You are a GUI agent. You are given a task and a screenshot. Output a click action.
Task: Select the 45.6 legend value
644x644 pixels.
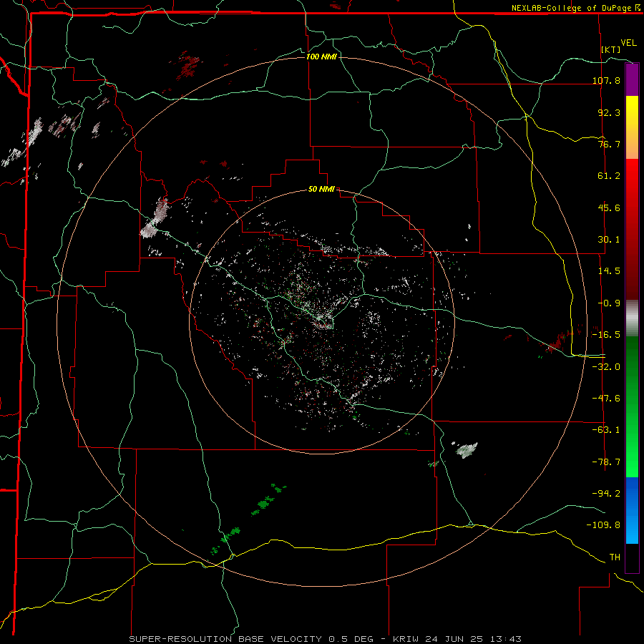(609, 208)
